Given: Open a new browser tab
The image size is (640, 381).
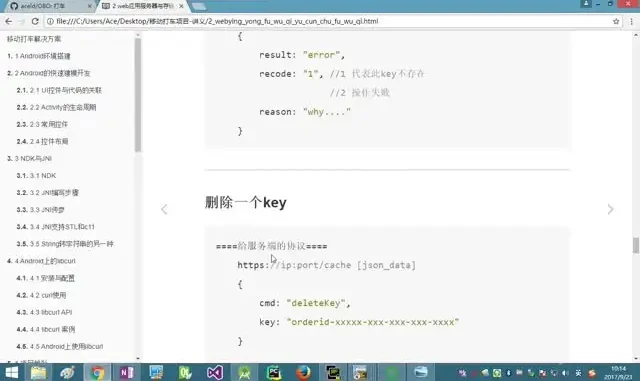Looking at the screenshot, I should tap(198, 6).
